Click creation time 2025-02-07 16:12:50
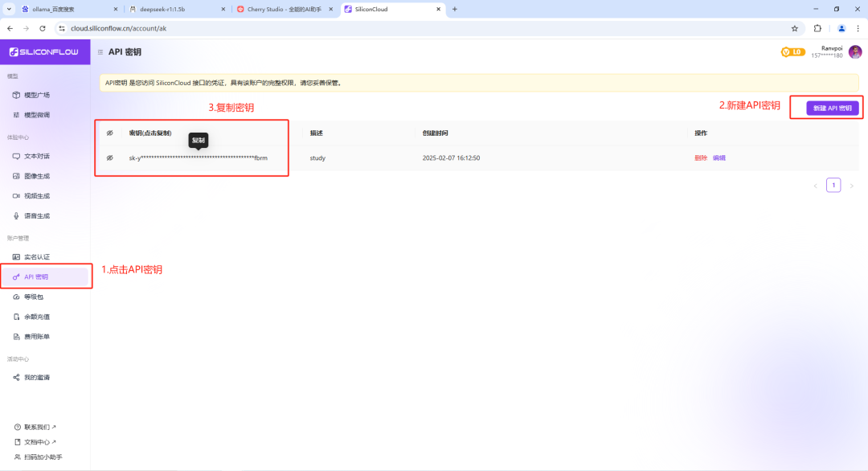The width and height of the screenshot is (868, 471). pos(451,158)
